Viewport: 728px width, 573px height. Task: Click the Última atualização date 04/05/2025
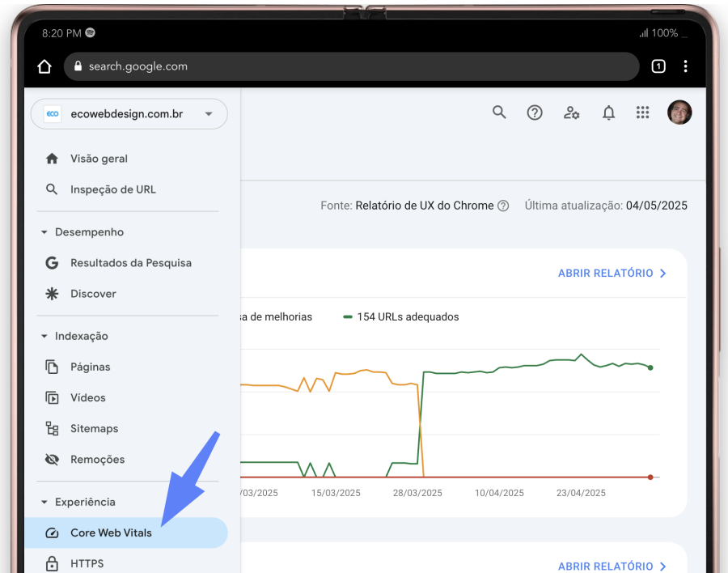[x=657, y=206]
